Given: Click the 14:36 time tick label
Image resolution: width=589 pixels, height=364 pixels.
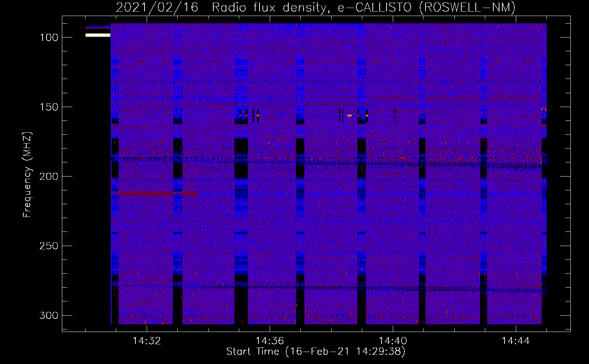Looking at the screenshot, I should pos(270,341).
